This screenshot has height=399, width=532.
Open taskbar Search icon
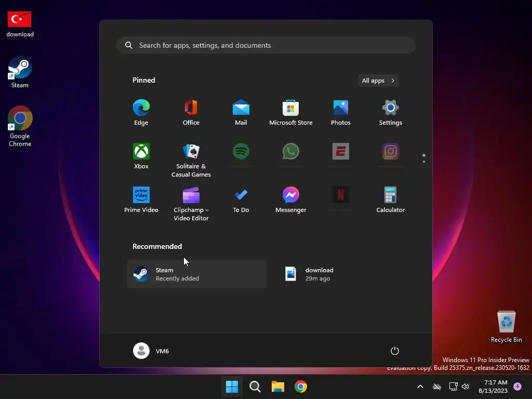pyautogui.click(x=255, y=387)
